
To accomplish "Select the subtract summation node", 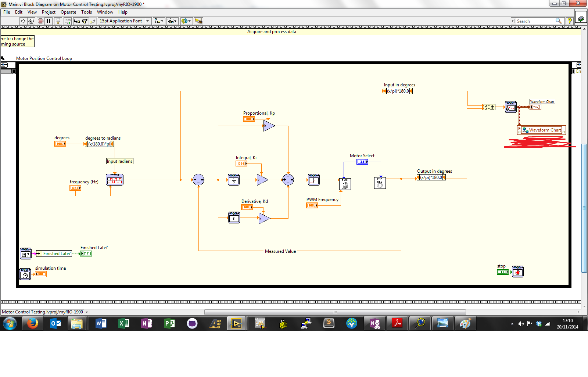I will tap(198, 180).
